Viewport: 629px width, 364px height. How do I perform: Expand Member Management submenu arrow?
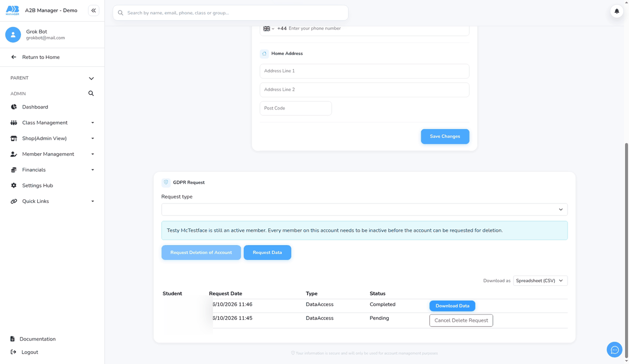(92, 154)
